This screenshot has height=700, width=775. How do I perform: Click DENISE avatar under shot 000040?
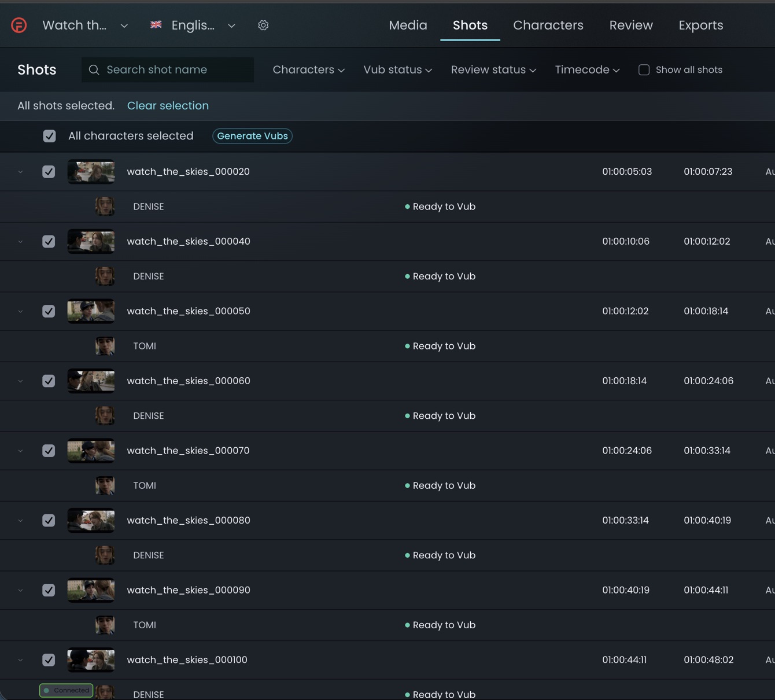[105, 276]
